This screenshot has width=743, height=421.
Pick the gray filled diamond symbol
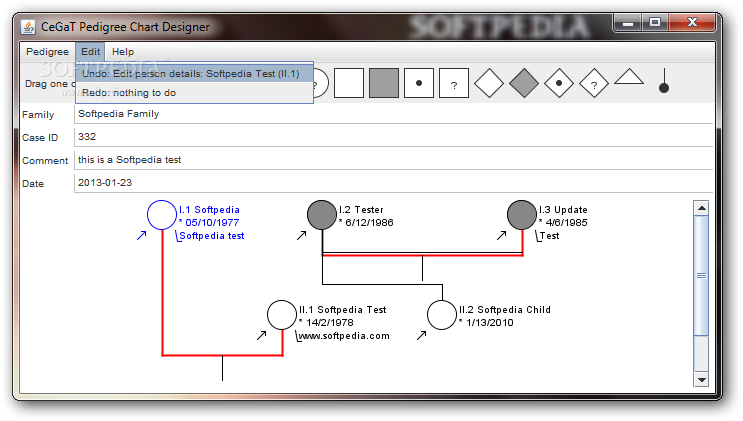pos(524,83)
